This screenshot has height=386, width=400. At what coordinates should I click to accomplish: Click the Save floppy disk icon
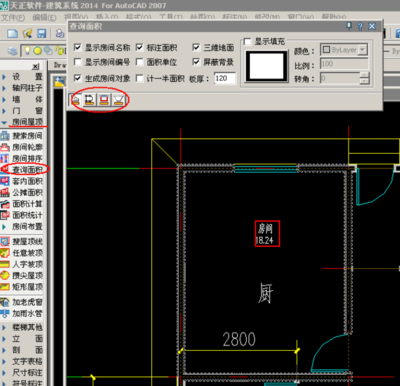coord(41,33)
